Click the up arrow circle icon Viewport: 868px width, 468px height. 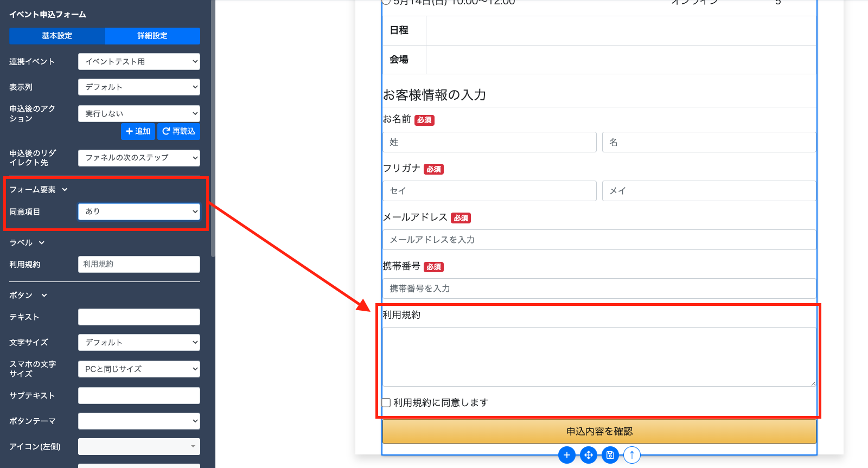click(631, 455)
